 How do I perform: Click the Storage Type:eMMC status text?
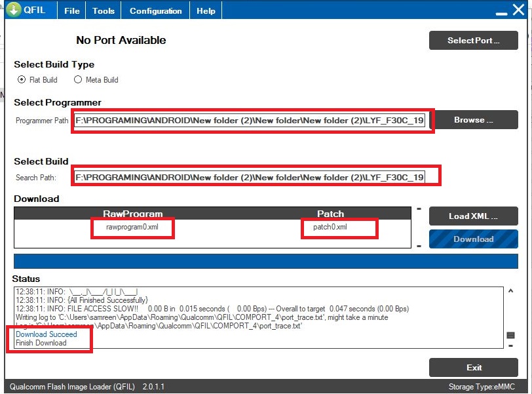pos(482,387)
